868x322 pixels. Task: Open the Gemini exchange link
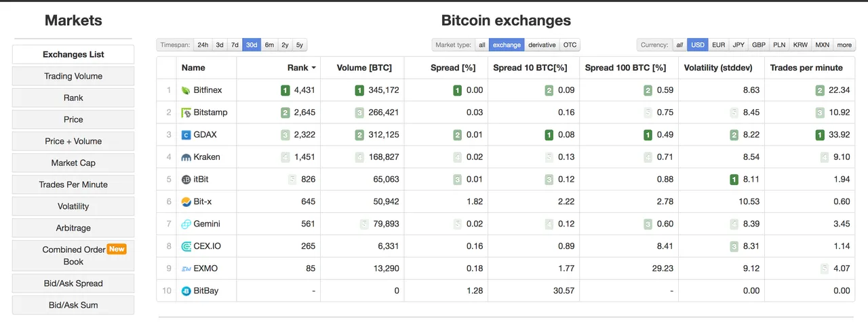[207, 224]
